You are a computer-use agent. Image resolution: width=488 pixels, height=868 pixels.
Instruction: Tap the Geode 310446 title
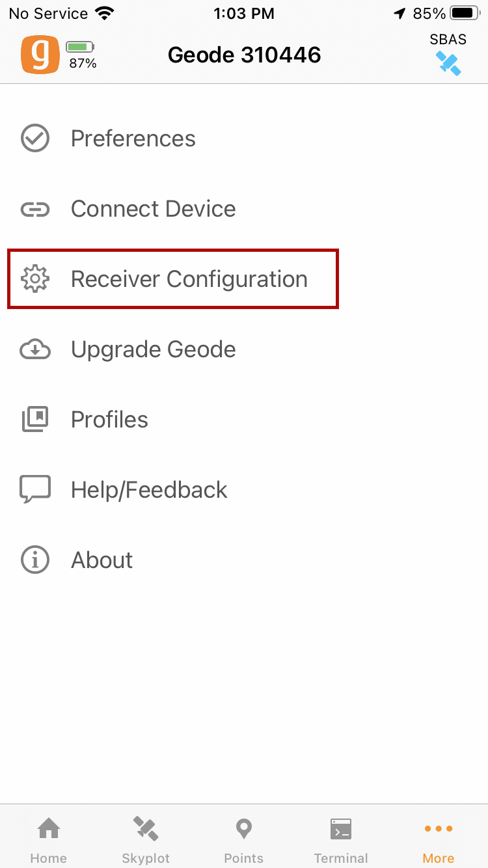pyautogui.click(x=244, y=55)
